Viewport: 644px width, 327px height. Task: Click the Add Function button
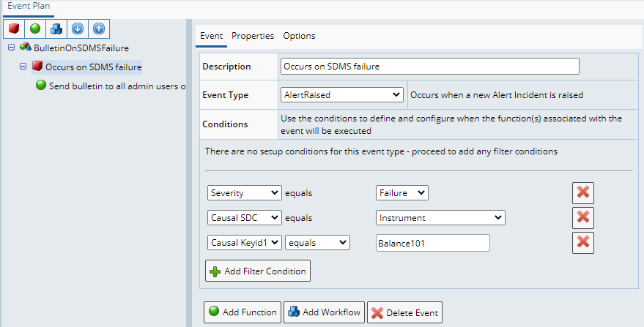click(243, 312)
